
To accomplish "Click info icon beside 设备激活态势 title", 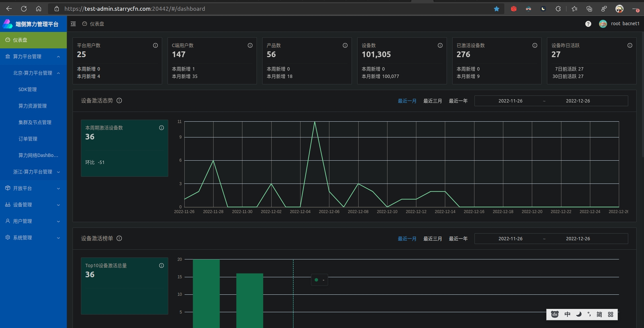I will [x=119, y=100].
